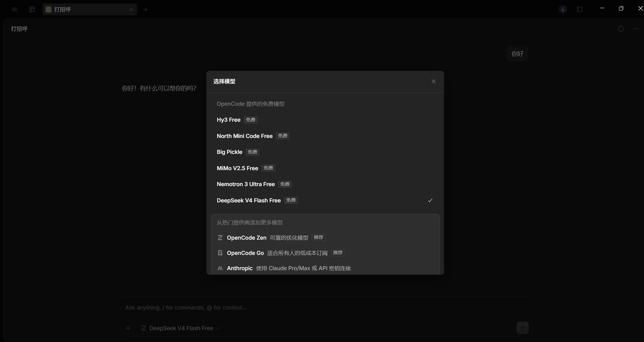Open the DeepSeek V4 Flash Free model dropdown

pos(181,328)
